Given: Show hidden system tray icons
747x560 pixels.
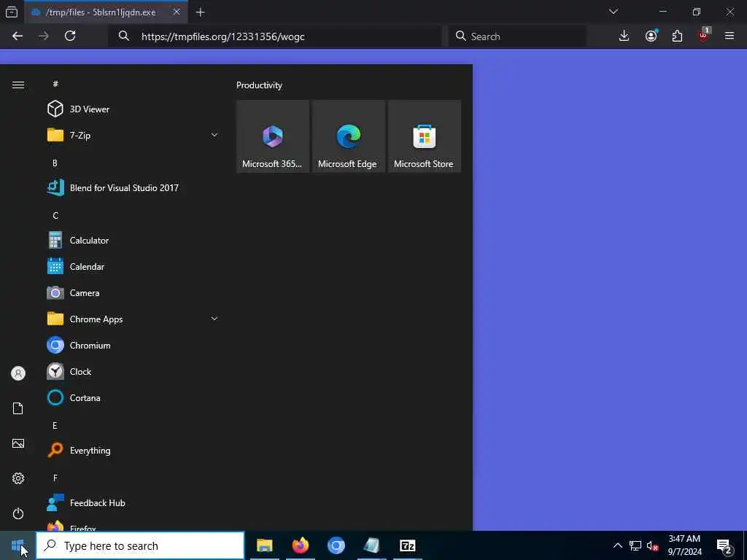Looking at the screenshot, I should (x=617, y=545).
